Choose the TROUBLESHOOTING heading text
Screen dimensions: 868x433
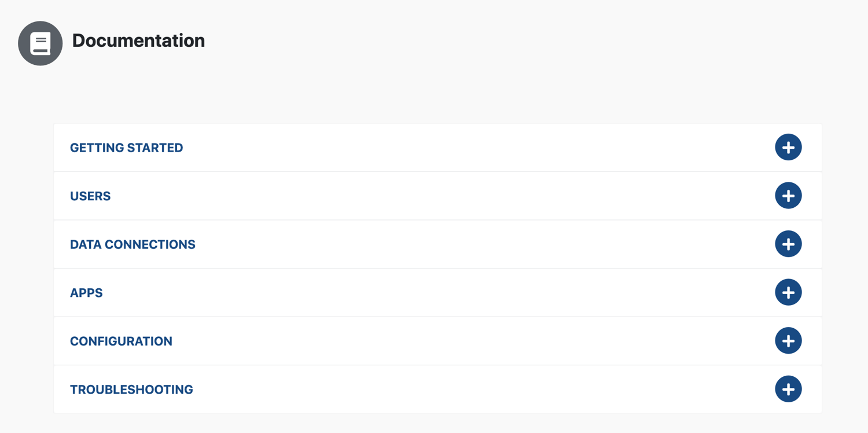pyautogui.click(x=131, y=390)
